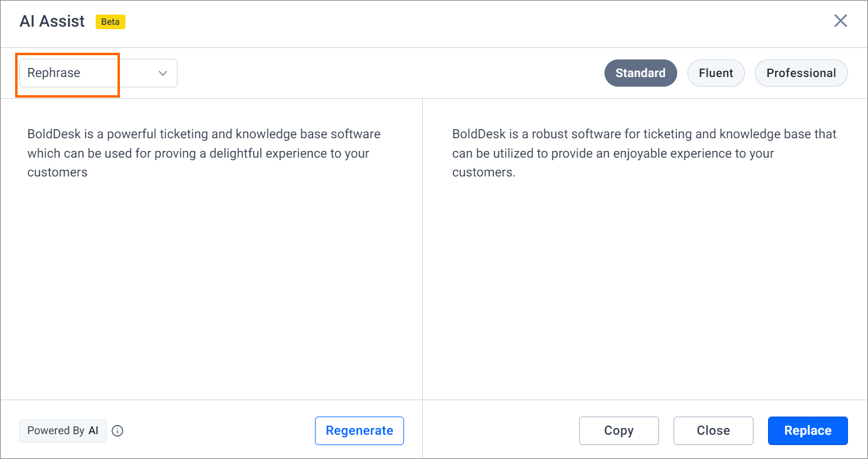Choose the Professional tone
The image size is (868, 459).
click(801, 73)
